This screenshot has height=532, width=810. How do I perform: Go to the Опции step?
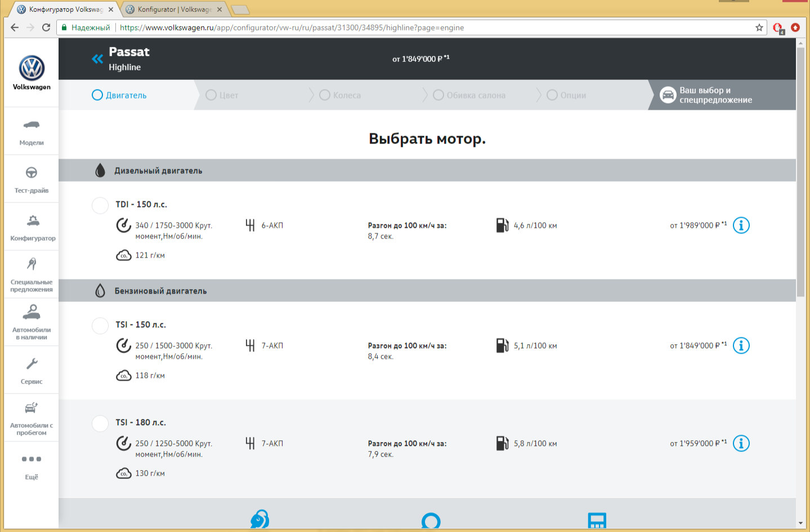[x=566, y=95]
